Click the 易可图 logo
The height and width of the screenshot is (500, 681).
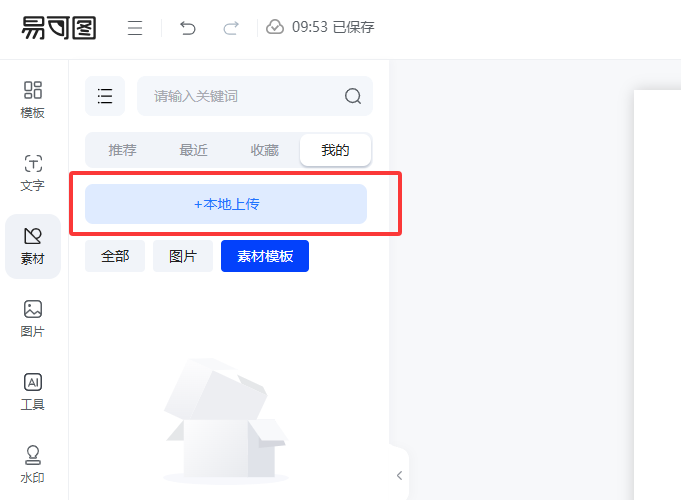pyautogui.click(x=59, y=28)
